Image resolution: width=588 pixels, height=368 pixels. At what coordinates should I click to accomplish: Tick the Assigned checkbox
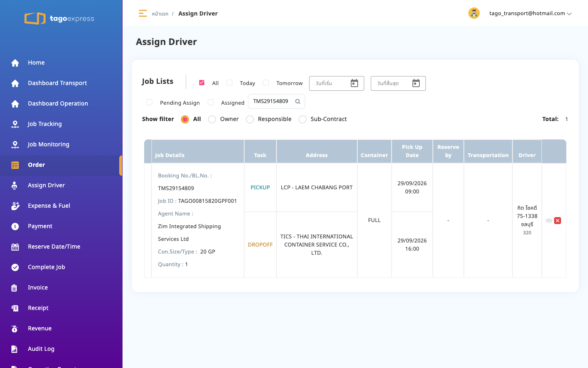(211, 102)
